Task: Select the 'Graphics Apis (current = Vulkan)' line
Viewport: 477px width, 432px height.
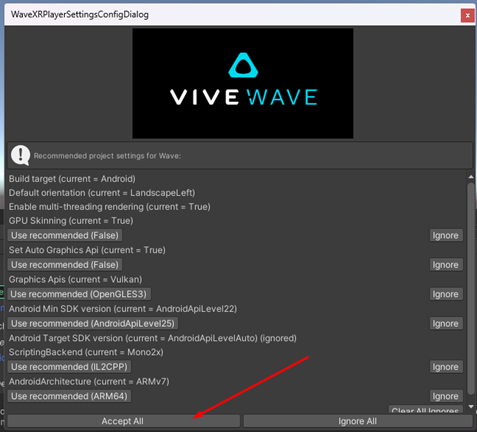Action: 75,280
